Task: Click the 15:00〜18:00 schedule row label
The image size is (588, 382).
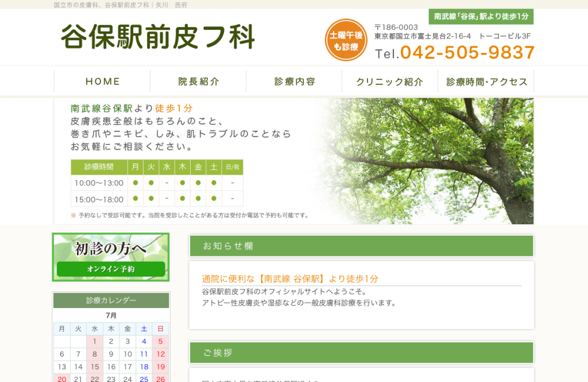Action: point(99,199)
